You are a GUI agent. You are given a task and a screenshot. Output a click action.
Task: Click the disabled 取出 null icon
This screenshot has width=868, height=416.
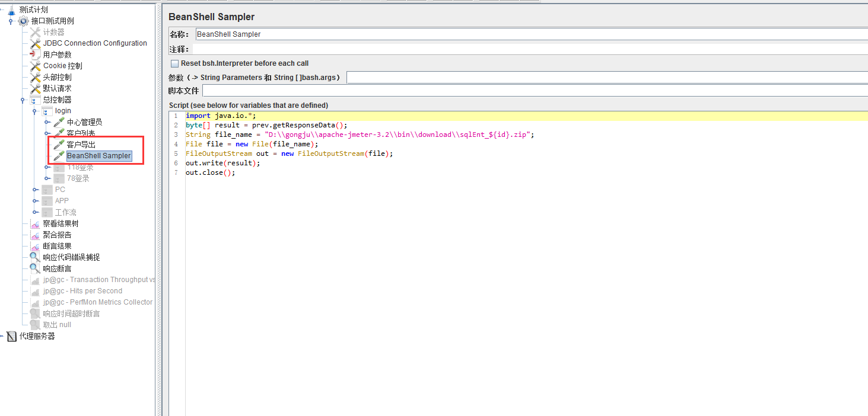[x=36, y=325]
